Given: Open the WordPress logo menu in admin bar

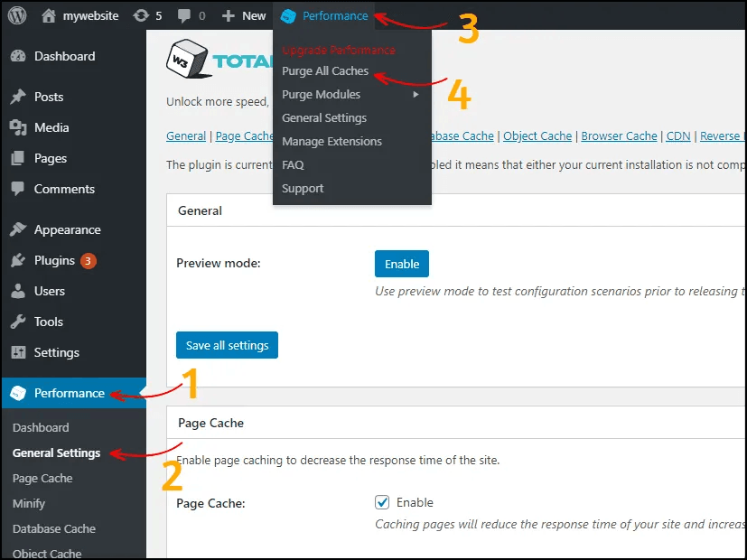Looking at the screenshot, I should point(17,15).
